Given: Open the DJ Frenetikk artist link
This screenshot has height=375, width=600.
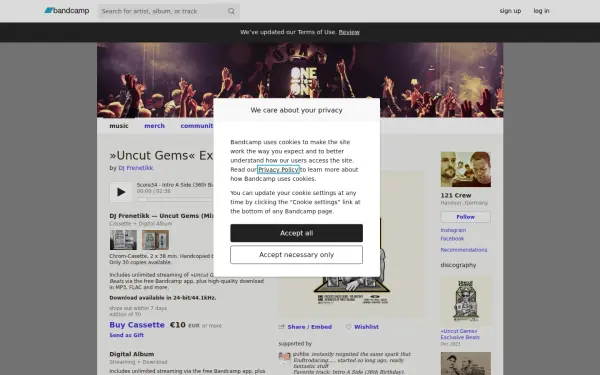Looking at the screenshot, I should click(136, 168).
